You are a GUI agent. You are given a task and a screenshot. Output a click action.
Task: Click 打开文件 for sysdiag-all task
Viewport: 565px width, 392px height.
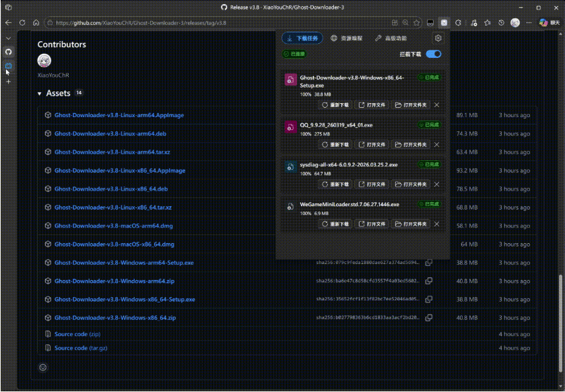(372, 184)
